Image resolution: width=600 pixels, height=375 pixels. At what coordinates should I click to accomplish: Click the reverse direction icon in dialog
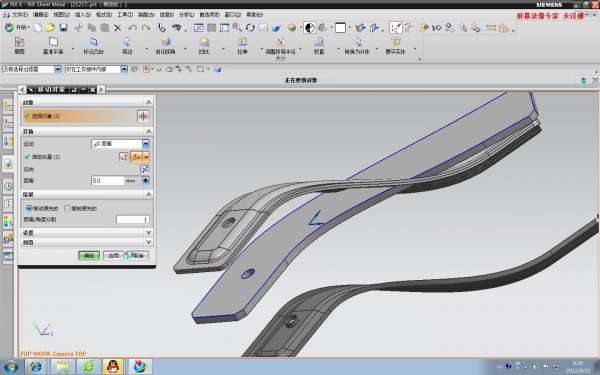tap(145, 170)
